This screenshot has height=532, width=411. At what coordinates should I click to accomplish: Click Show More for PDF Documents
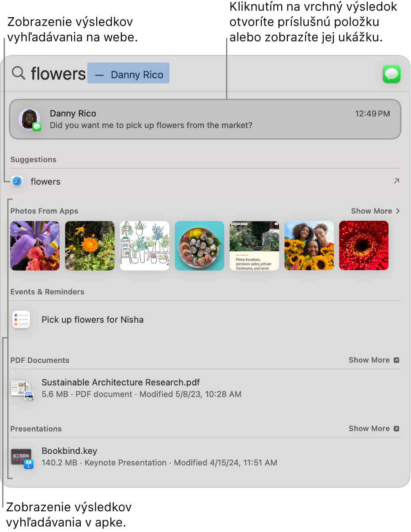(x=374, y=360)
